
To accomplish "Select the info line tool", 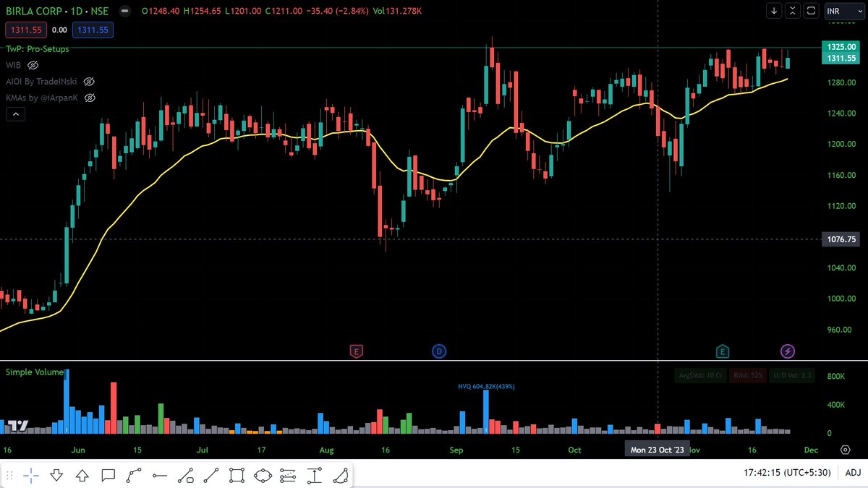I will coord(186,475).
